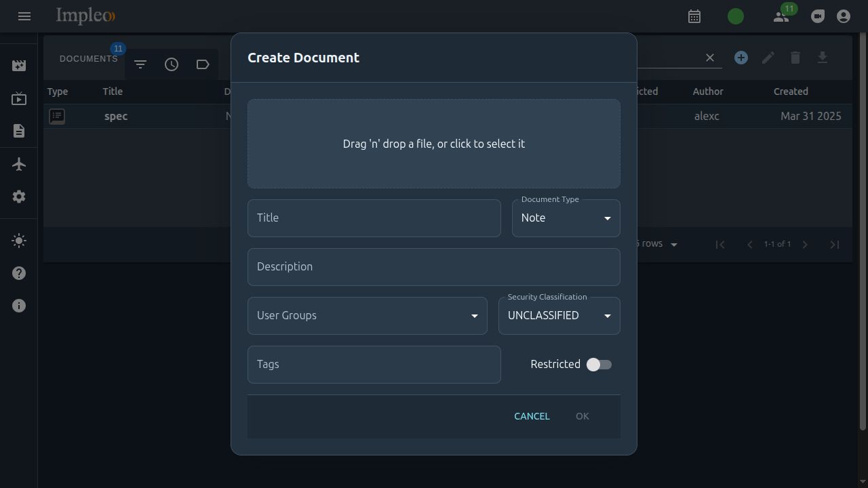Switch theme with the sun icon
Viewport: 868px width, 488px height.
(x=19, y=241)
